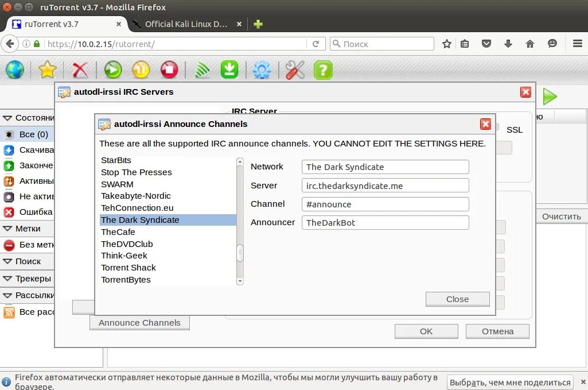Click the channel list scroll up arrow

pos(240,161)
